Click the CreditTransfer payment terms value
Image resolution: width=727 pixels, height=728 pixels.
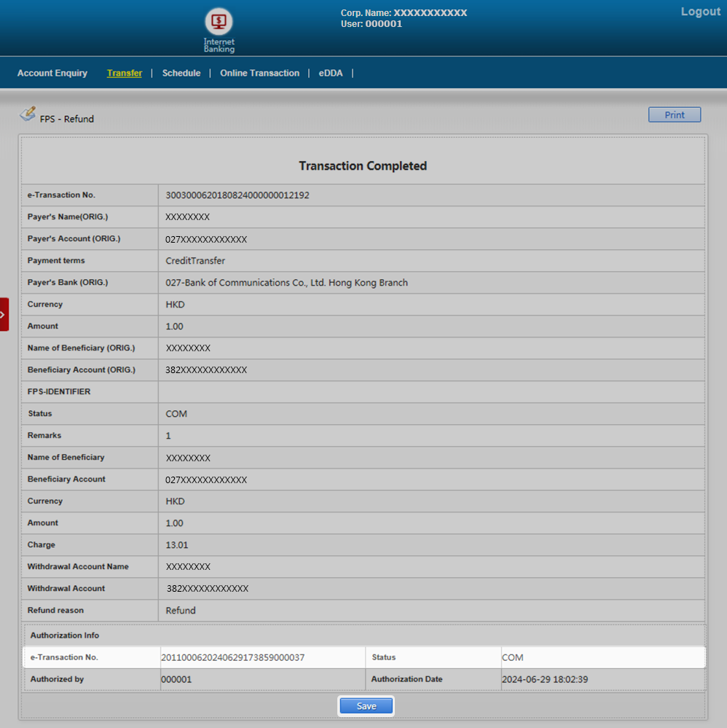pyautogui.click(x=195, y=261)
